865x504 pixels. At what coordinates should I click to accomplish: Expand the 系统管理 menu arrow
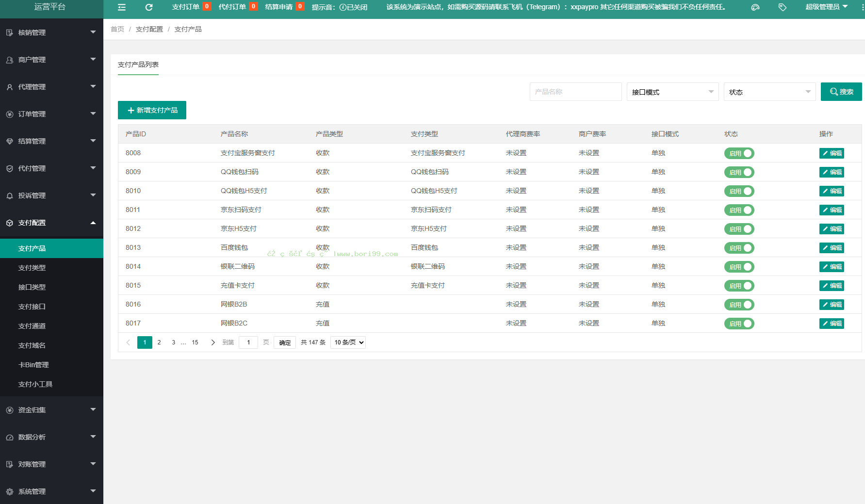pos(93,491)
